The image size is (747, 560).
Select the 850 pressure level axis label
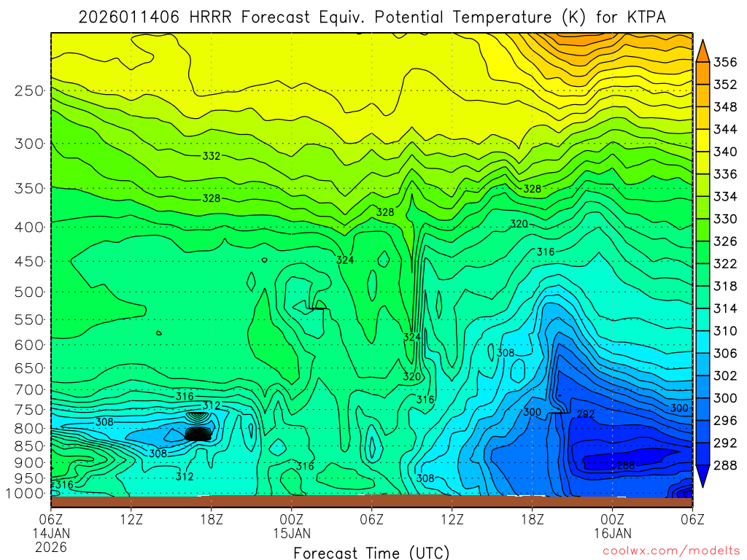tap(29, 446)
